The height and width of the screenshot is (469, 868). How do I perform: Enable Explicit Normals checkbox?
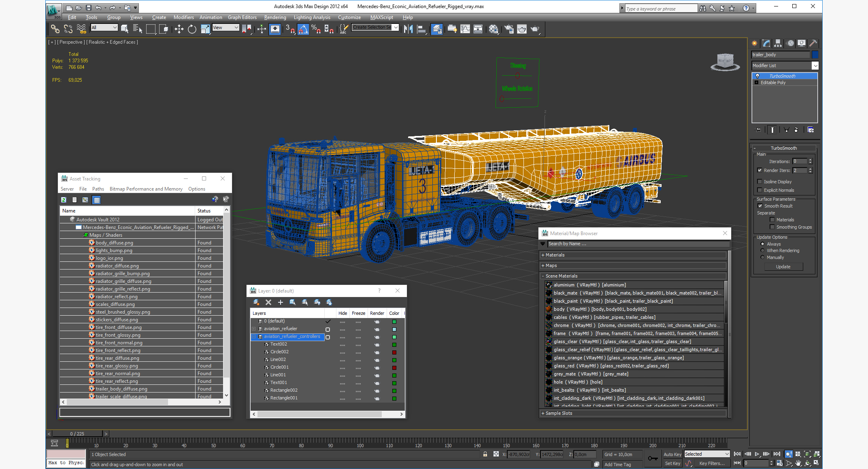(x=760, y=190)
